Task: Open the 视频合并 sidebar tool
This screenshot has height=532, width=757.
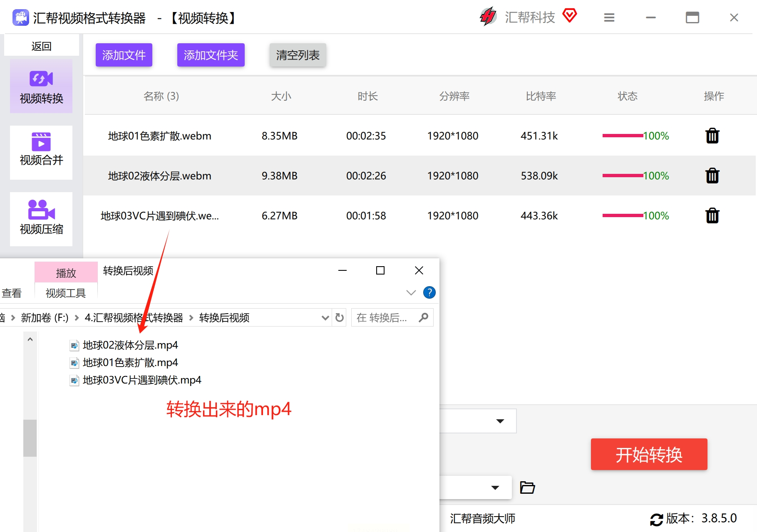Action: coord(41,152)
